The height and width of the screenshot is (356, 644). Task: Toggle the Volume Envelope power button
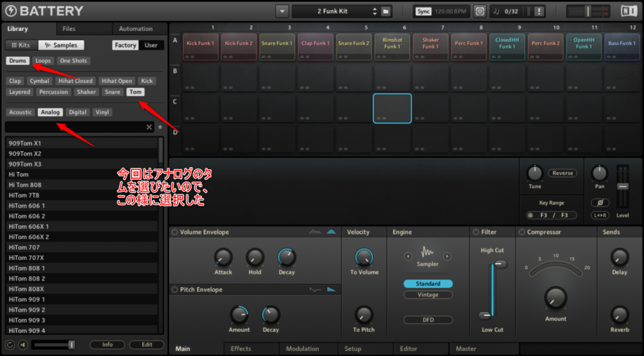pos(174,232)
